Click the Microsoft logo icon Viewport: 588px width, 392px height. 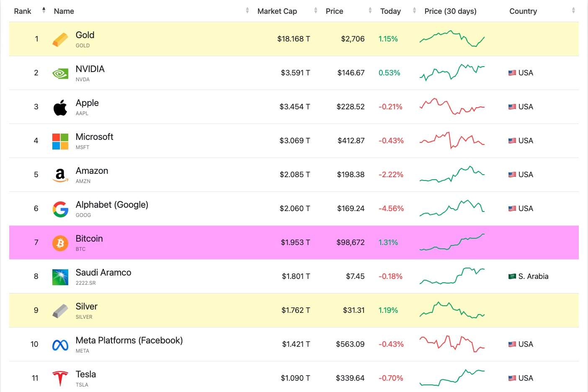60,142
